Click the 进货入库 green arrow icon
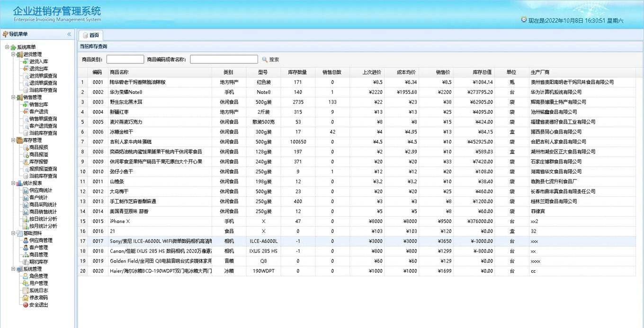Viewport: 644px width, 328px height. [x=26, y=62]
